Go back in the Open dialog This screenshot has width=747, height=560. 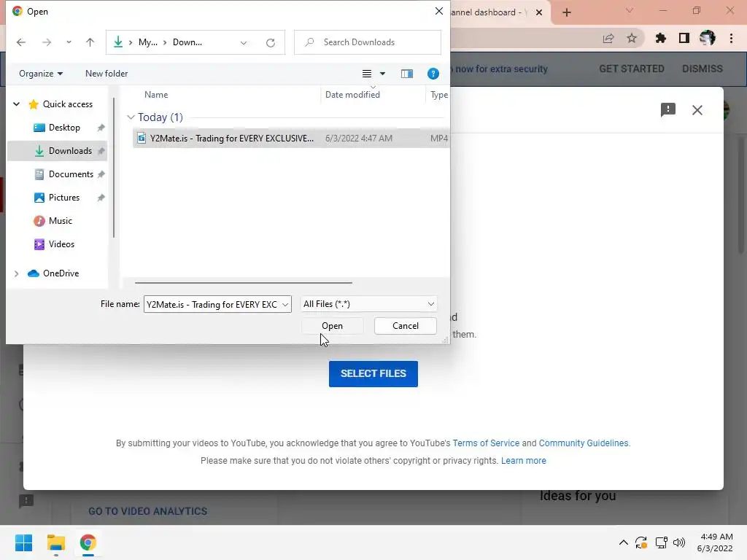tap(21, 42)
